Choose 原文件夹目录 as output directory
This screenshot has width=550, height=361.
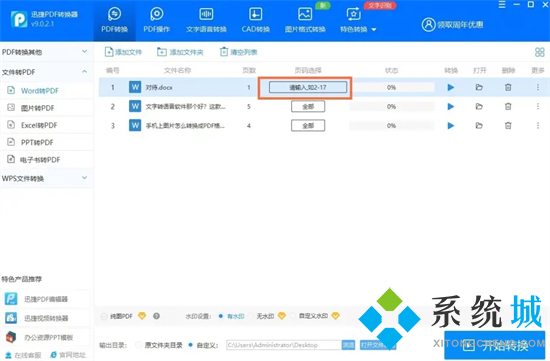tap(139, 345)
